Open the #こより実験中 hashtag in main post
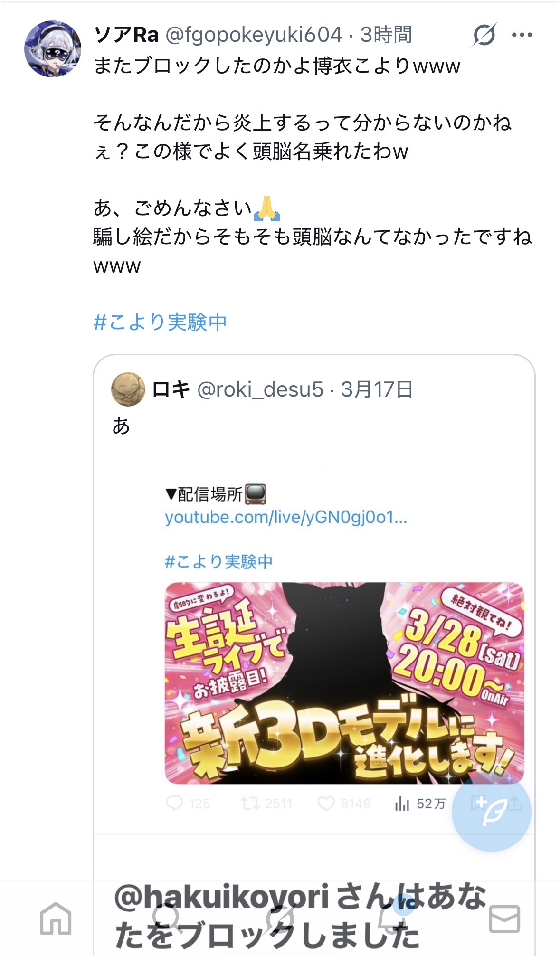Viewport: 560px width, 956px height. tap(160, 322)
